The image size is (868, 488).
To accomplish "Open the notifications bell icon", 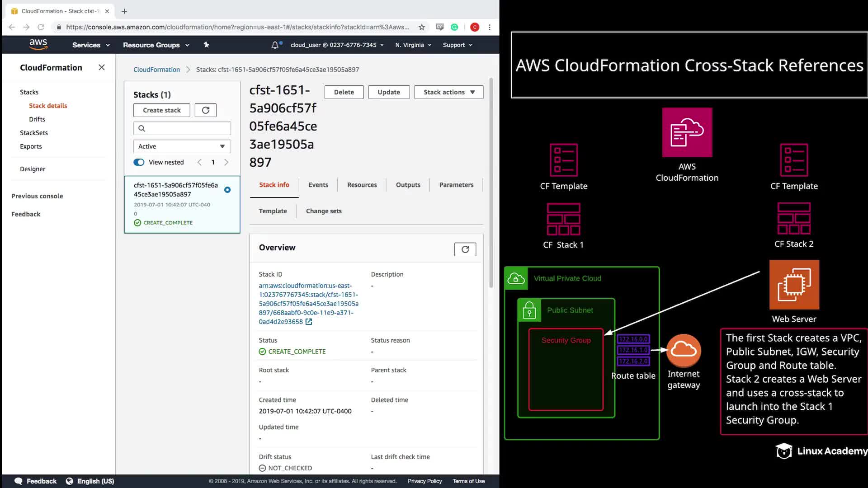I will pyautogui.click(x=275, y=45).
